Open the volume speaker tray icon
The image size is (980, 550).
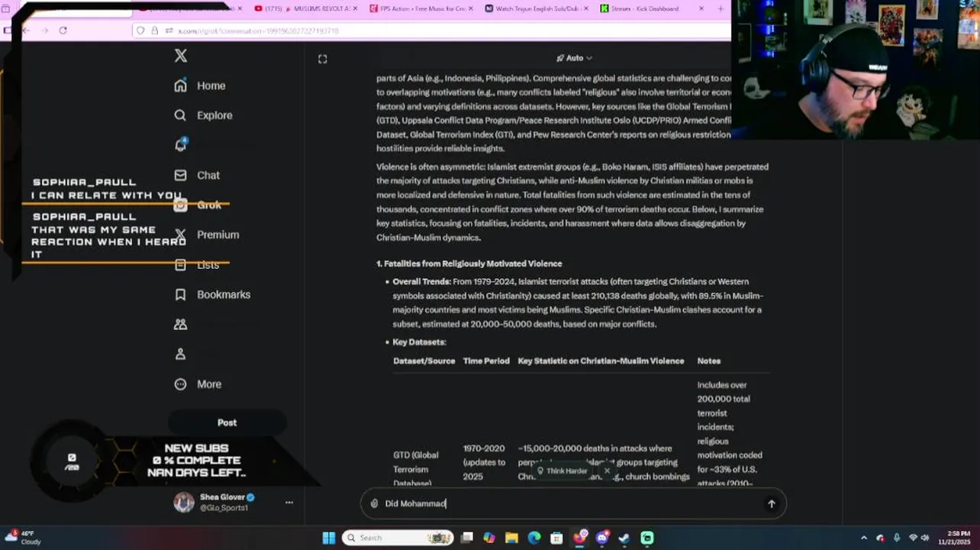click(x=927, y=538)
